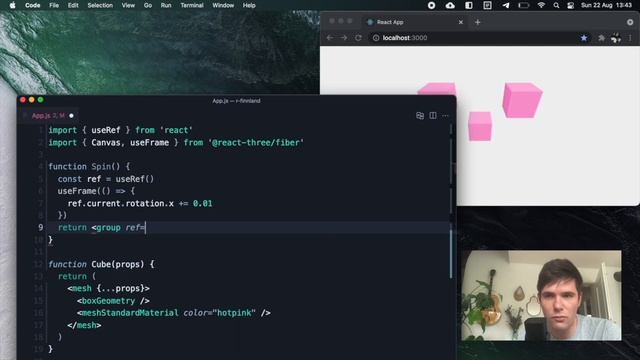
Task: Click line number 9 in gutter
Action: (40, 227)
